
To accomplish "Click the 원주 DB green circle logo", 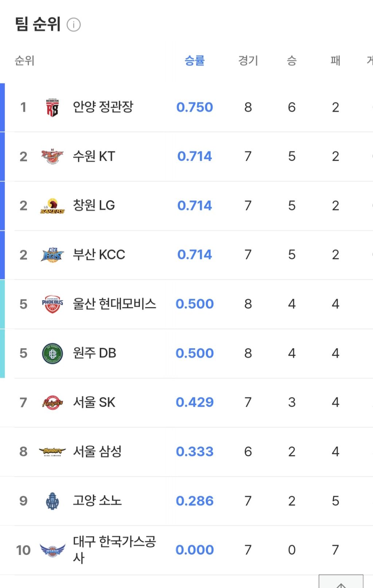I will click(52, 353).
